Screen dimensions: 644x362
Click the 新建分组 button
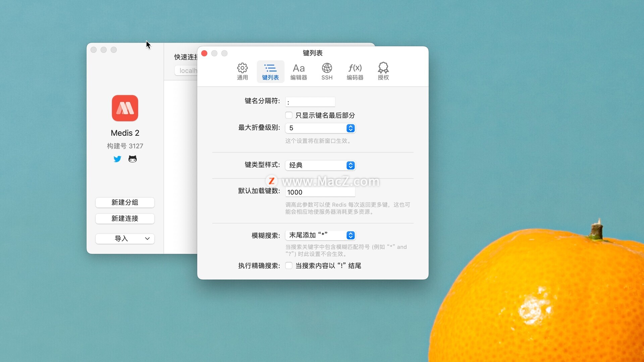125,202
